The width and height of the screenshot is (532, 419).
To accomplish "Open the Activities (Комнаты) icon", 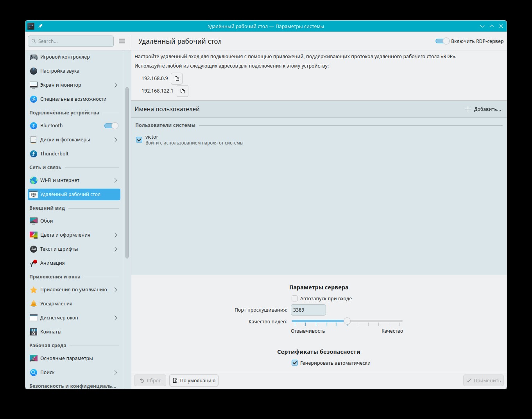I will pos(34,332).
